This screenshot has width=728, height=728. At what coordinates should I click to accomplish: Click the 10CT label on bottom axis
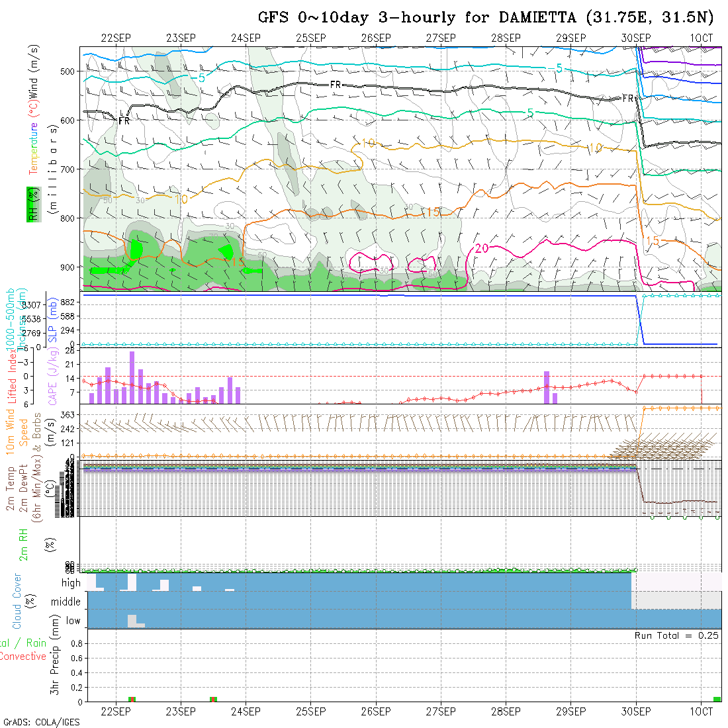pyautogui.click(x=701, y=711)
